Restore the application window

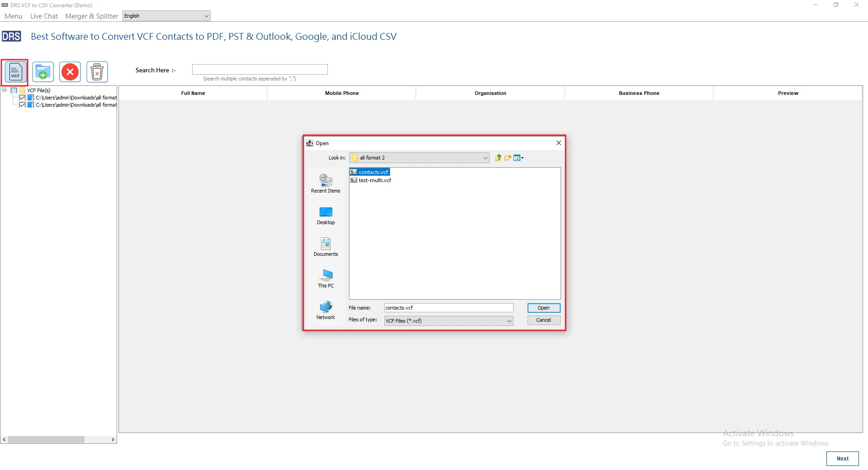[x=836, y=5]
